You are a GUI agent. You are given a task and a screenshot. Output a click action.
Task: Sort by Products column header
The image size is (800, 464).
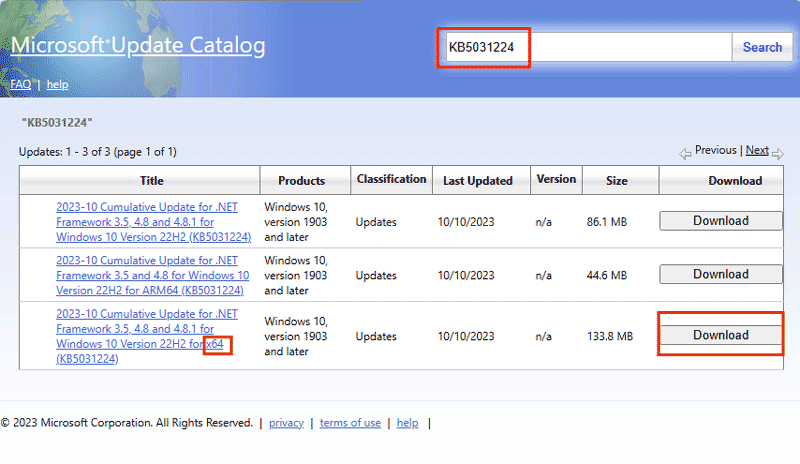pos(305,180)
